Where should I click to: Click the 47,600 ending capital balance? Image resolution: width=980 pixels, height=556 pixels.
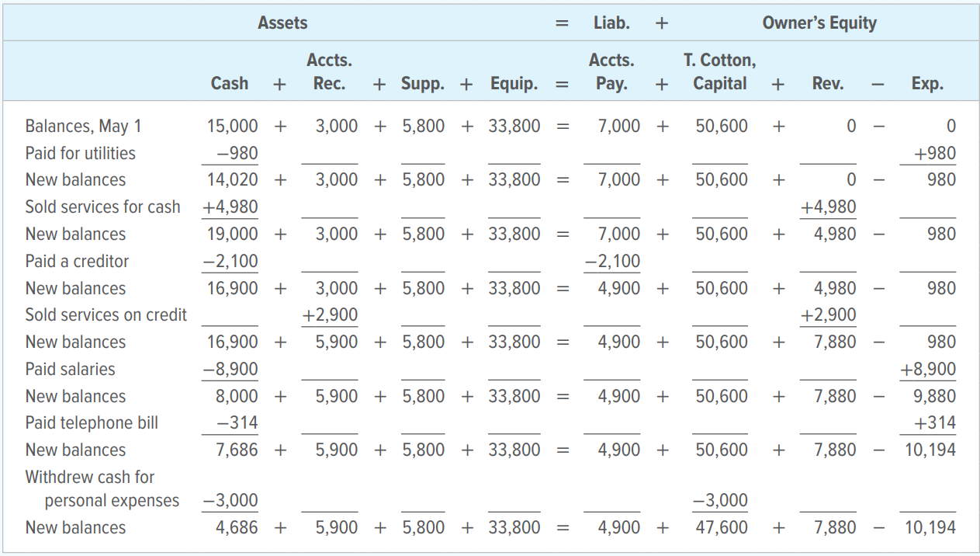click(x=722, y=528)
